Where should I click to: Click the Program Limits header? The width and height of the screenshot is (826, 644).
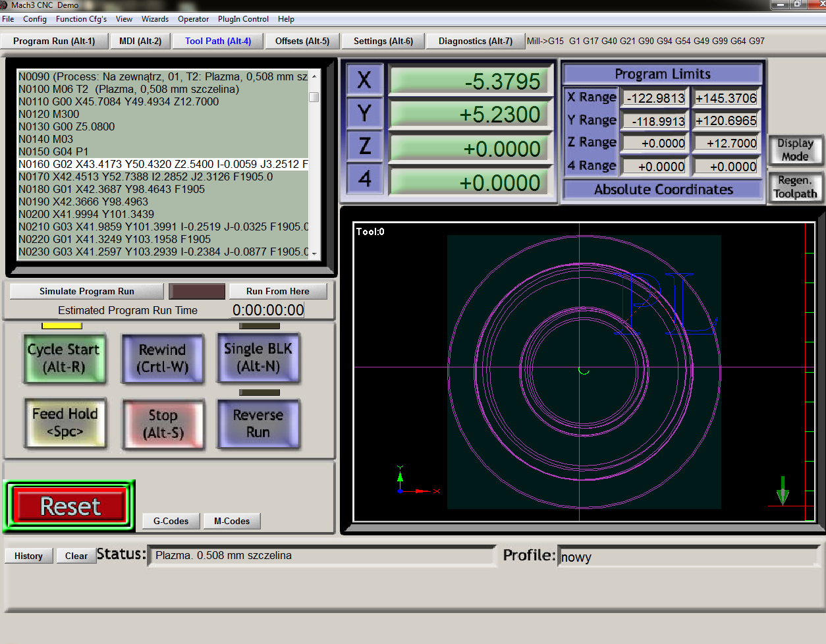(x=663, y=74)
